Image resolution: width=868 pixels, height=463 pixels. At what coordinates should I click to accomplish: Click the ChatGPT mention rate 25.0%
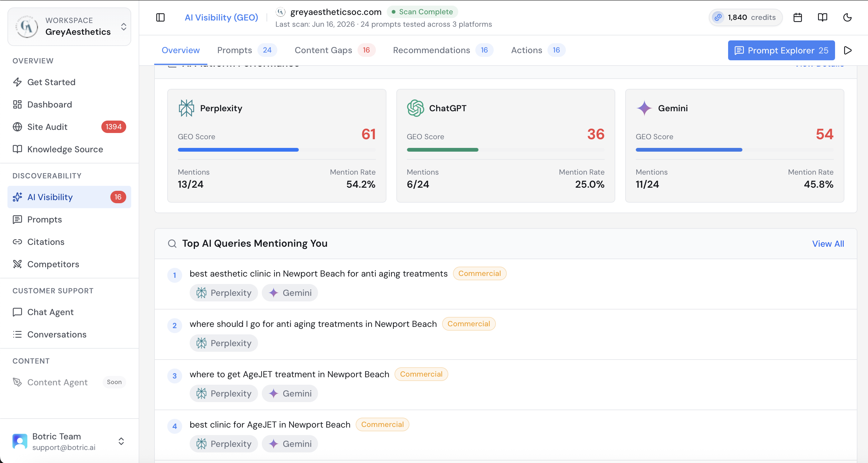point(590,184)
